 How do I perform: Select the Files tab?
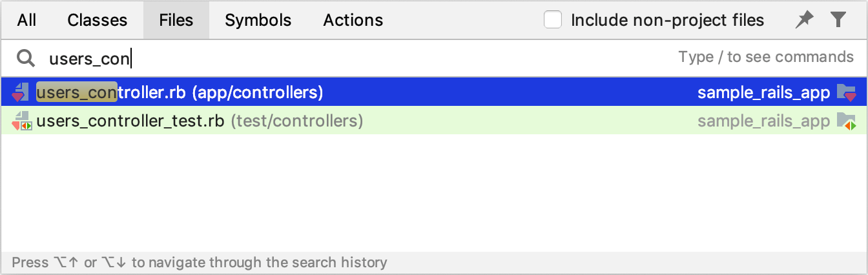[x=176, y=20]
